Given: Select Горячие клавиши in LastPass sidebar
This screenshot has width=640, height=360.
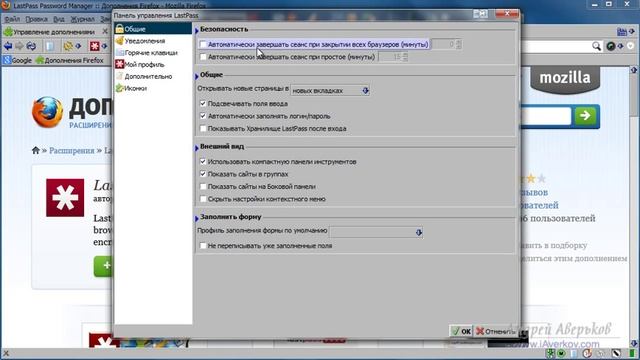Looking at the screenshot, I should 153,53.
